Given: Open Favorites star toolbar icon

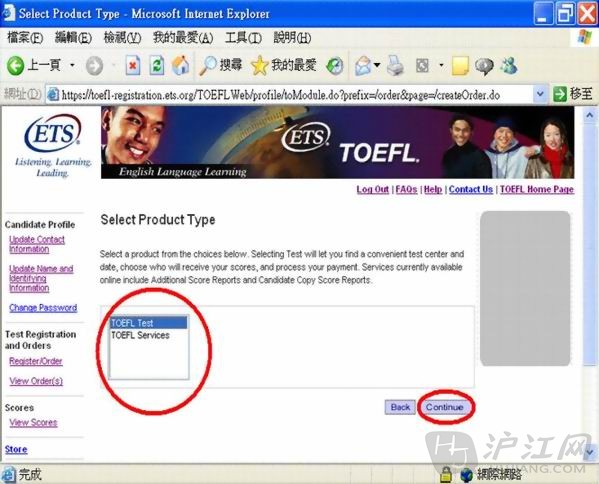Looking at the screenshot, I should point(259,66).
